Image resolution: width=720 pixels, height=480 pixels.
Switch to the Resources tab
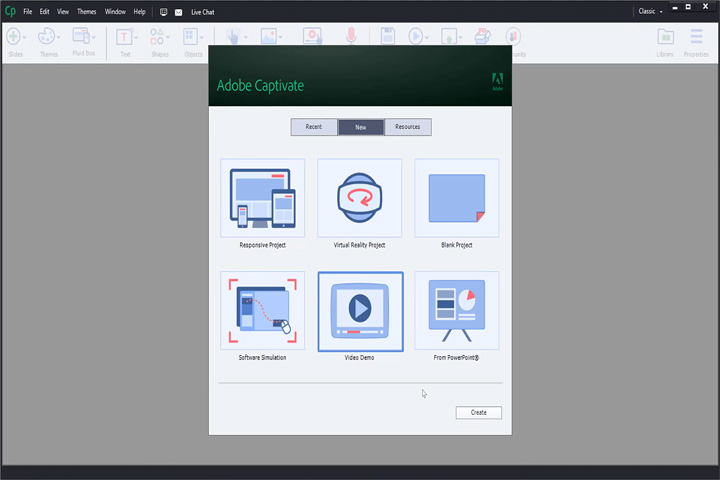click(408, 127)
